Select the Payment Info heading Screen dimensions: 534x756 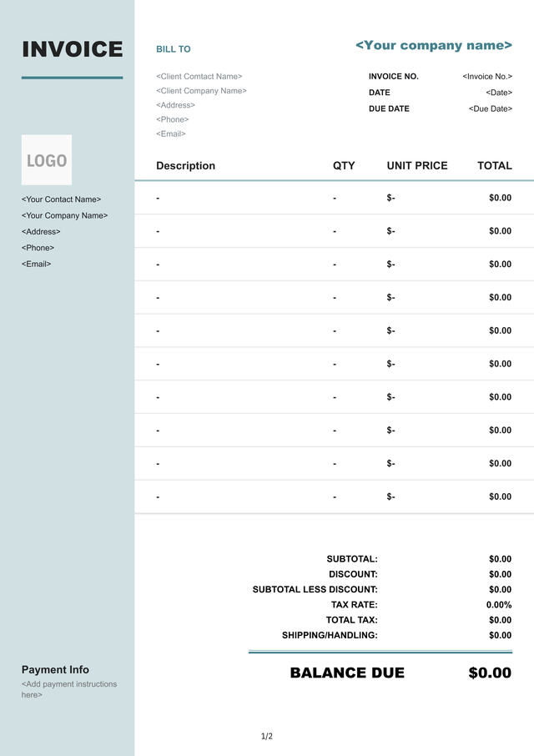[55, 670]
